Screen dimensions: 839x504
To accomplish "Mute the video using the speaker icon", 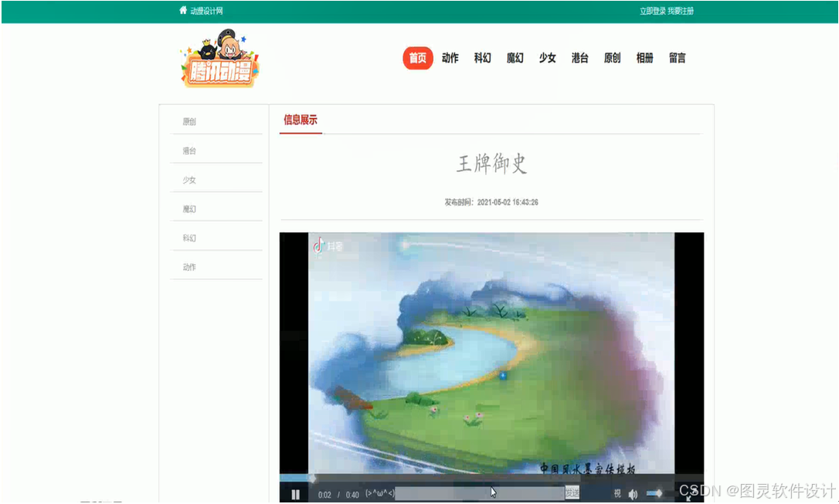I will tap(633, 495).
